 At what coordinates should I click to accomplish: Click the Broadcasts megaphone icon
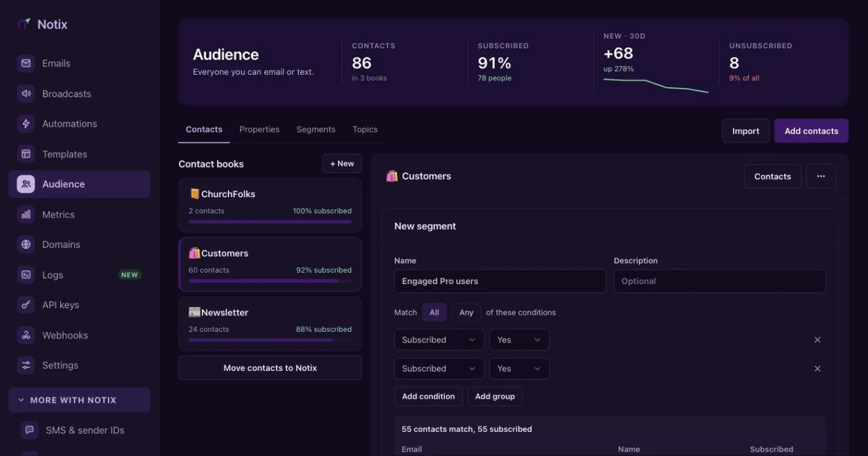click(x=26, y=93)
